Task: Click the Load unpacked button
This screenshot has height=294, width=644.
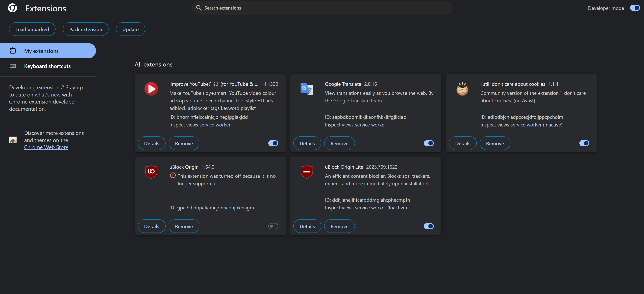Action: tap(32, 29)
